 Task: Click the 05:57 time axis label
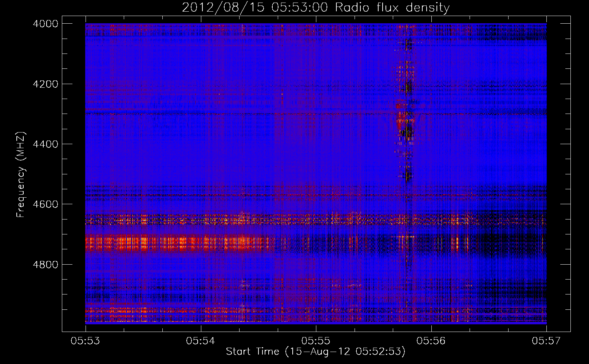(x=546, y=341)
